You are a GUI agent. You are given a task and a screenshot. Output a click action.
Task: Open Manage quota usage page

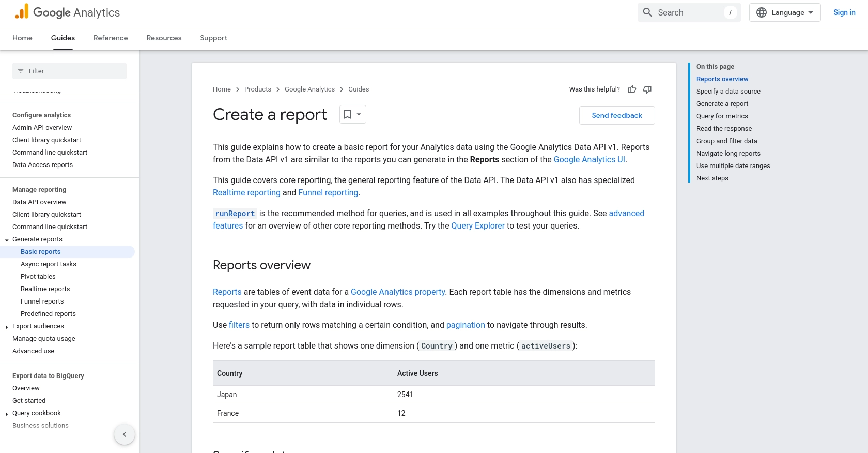click(x=44, y=339)
